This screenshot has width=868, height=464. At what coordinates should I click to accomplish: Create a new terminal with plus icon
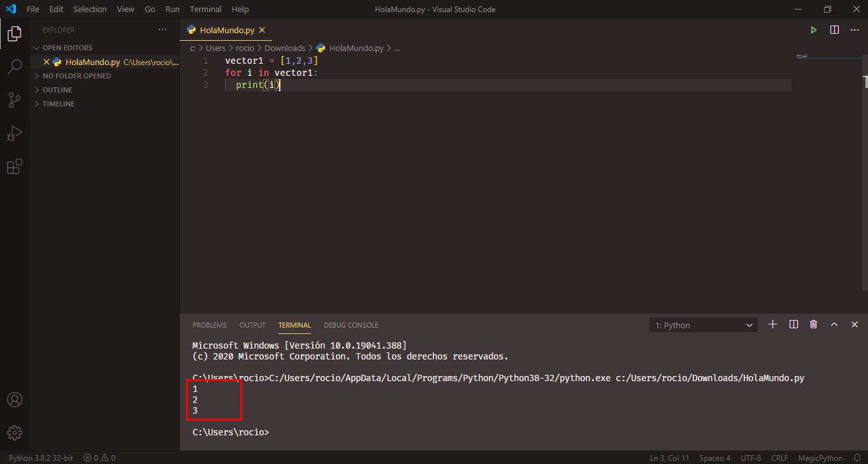point(772,324)
